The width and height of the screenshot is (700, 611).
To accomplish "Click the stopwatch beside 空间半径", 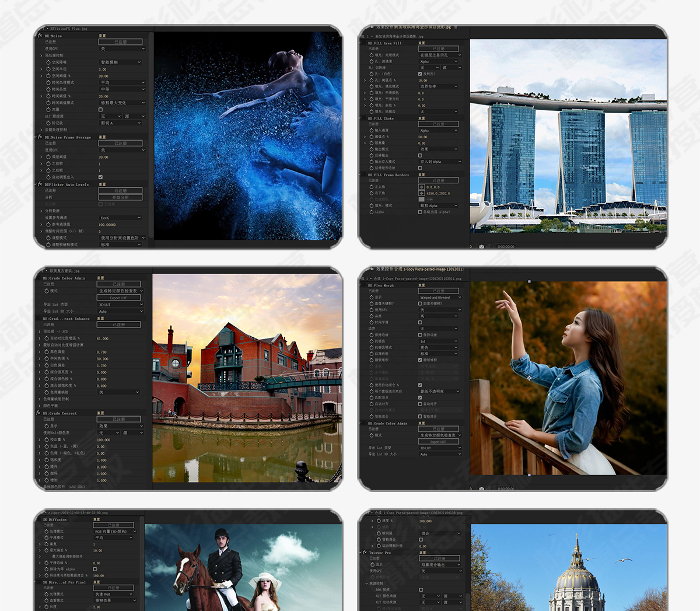I will tap(48, 69).
